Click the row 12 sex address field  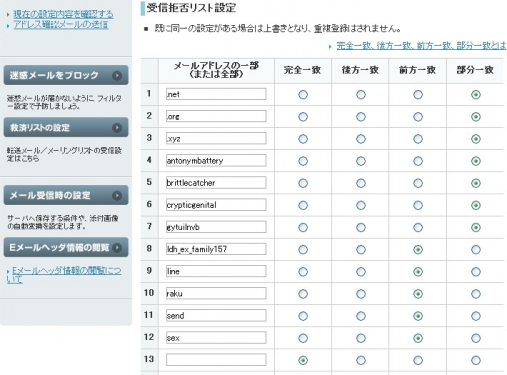(x=216, y=337)
